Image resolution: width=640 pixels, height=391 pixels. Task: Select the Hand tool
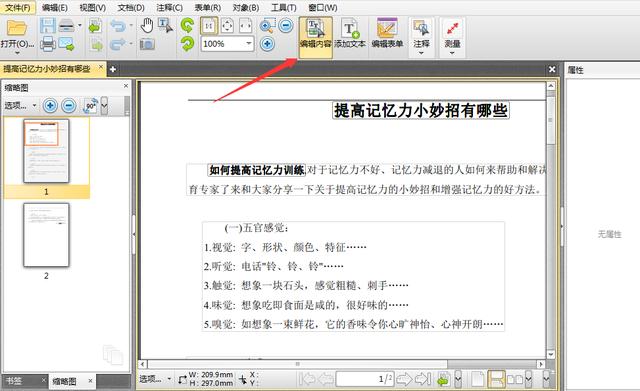[147, 26]
